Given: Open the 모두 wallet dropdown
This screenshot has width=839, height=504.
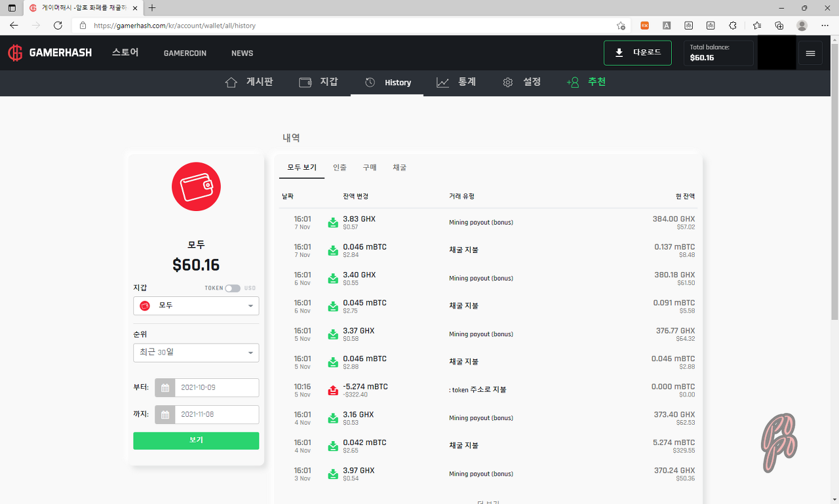Looking at the screenshot, I should 196,305.
